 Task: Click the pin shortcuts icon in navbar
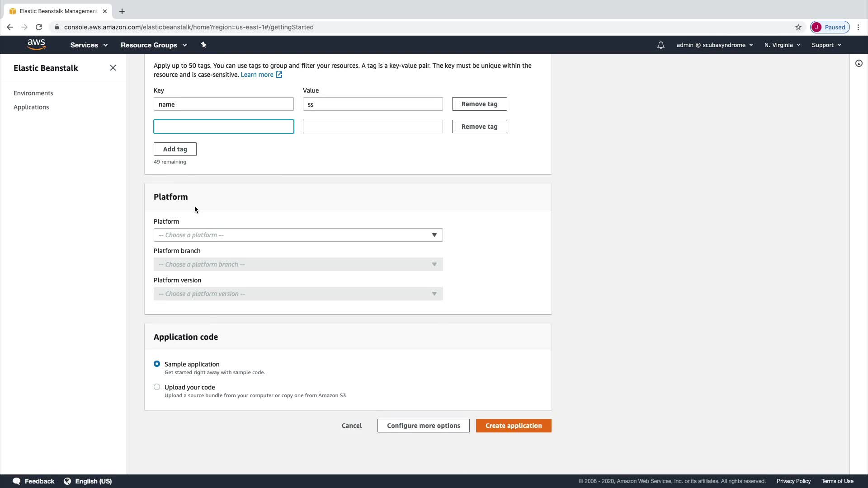pyautogui.click(x=203, y=45)
